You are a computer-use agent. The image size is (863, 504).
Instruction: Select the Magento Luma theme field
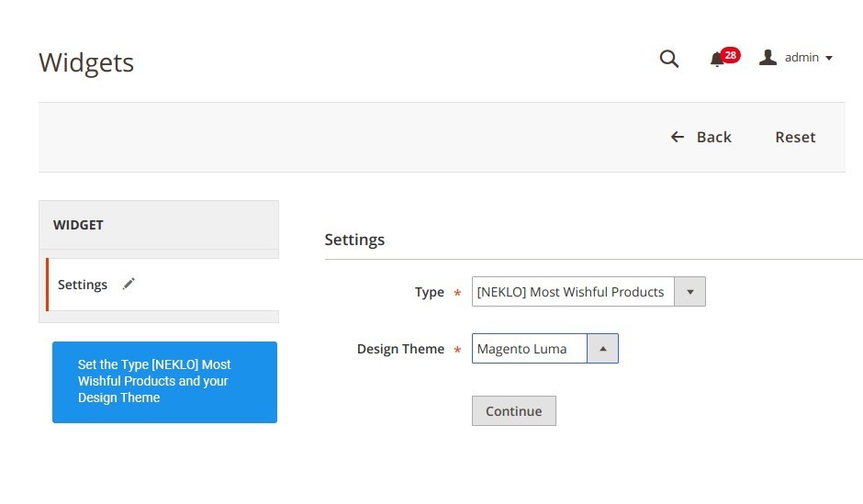[530, 348]
